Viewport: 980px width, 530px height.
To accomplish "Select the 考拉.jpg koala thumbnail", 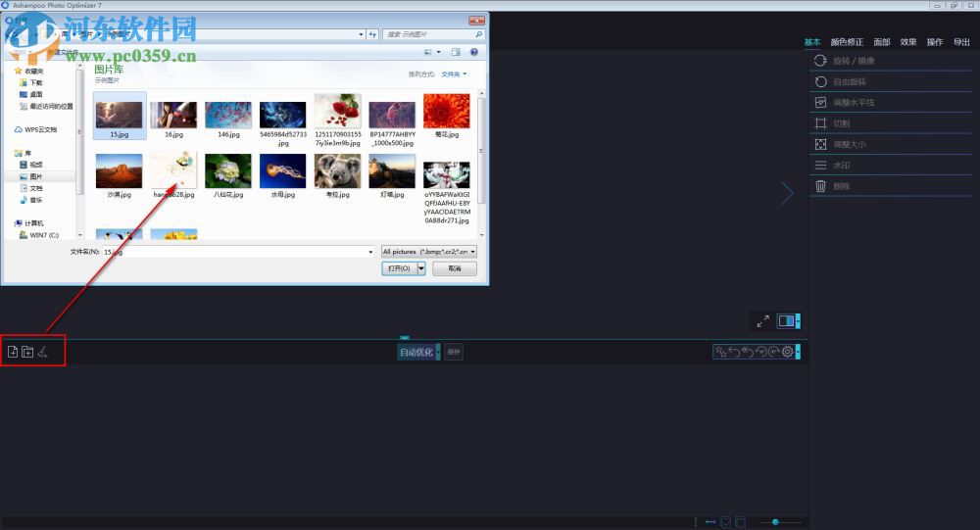I will coord(337,176).
